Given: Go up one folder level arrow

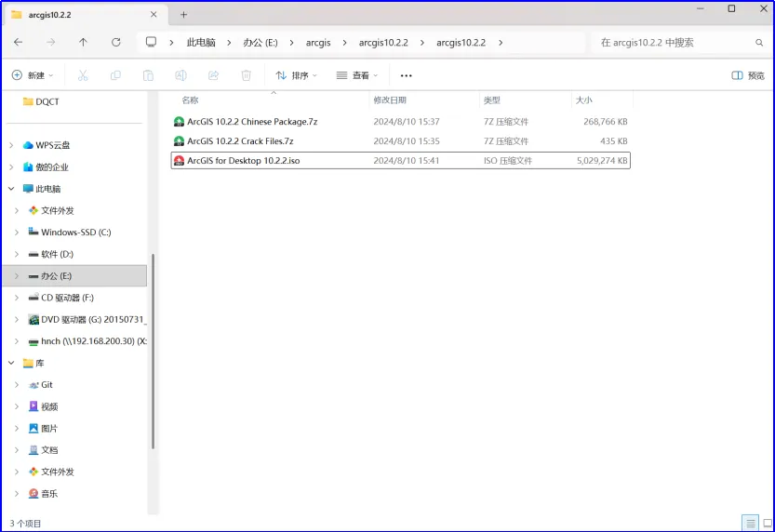Looking at the screenshot, I should point(83,43).
